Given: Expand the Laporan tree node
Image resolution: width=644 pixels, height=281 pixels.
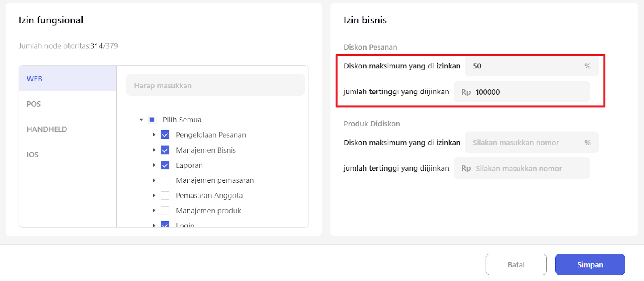Looking at the screenshot, I should [x=154, y=165].
